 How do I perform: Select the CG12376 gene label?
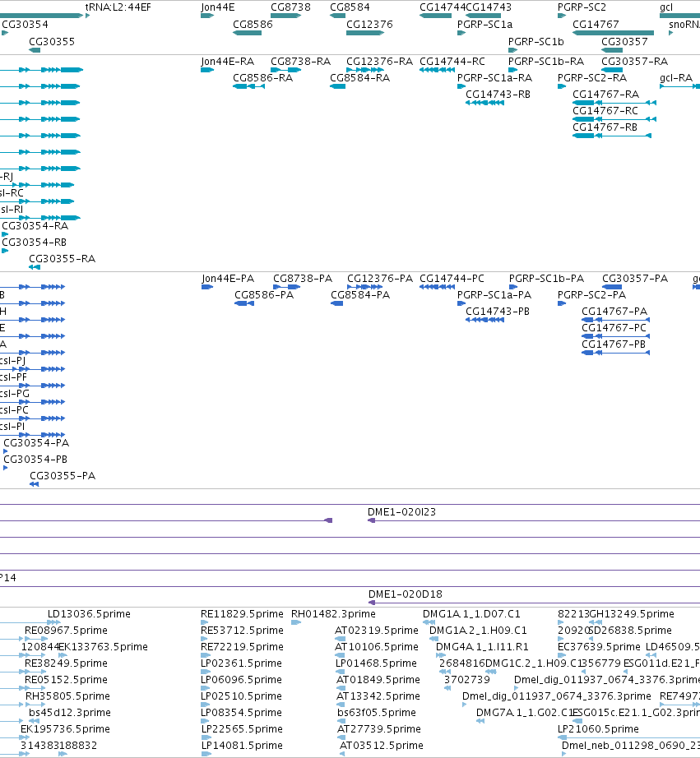click(369, 25)
